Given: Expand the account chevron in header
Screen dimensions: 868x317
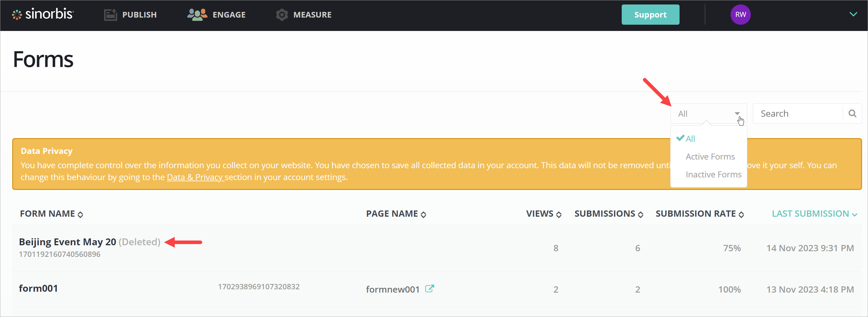Looking at the screenshot, I should [x=853, y=15].
